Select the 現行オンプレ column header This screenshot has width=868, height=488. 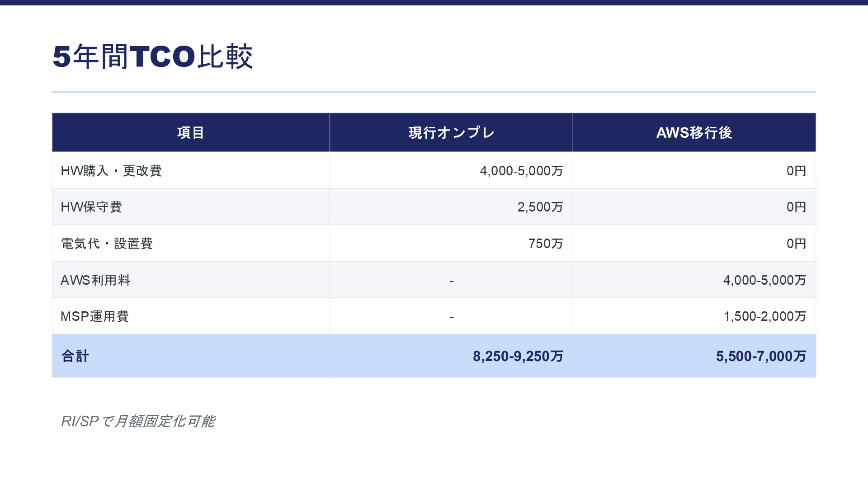451,133
